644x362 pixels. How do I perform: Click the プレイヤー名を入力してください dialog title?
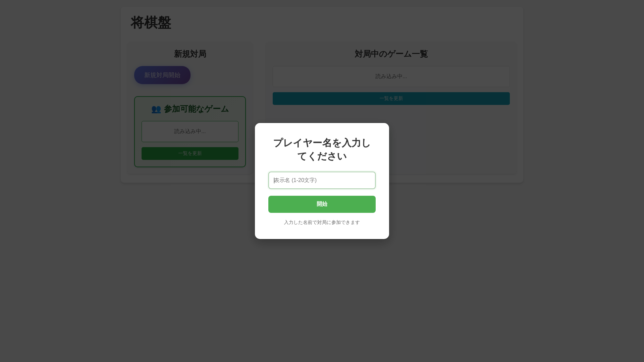pyautogui.click(x=322, y=149)
